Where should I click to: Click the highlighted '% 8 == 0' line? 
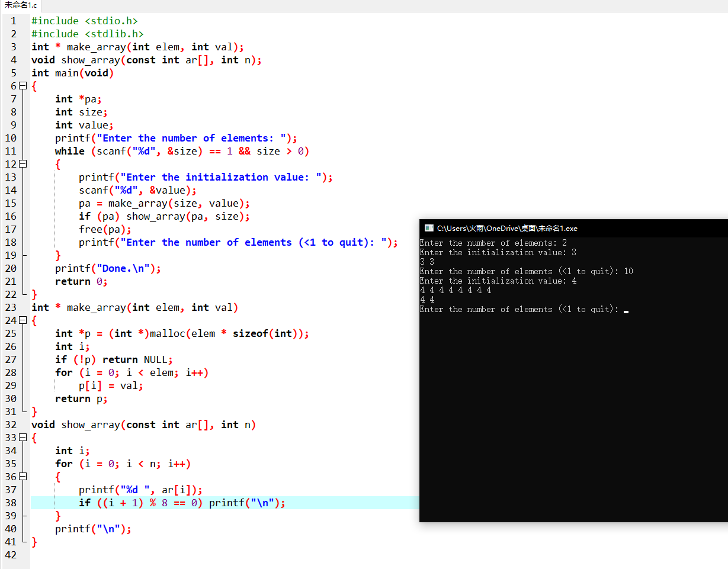coord(182,503)
